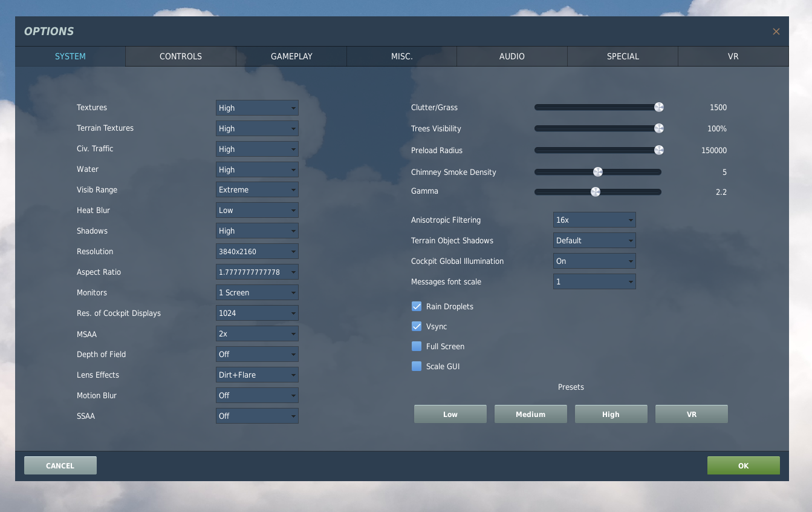The width and height of the screenshot is (812, 512).
Task: Change the MSAA dropdown set to 2x
Action: coord(257,333)
